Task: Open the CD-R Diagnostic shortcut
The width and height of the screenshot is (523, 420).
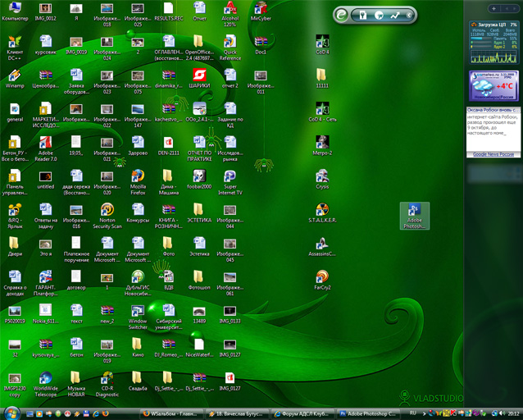Action: coord(107,384)
